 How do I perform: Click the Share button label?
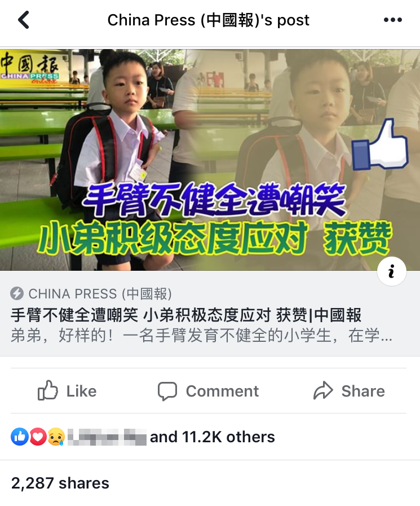click(363, 391)
